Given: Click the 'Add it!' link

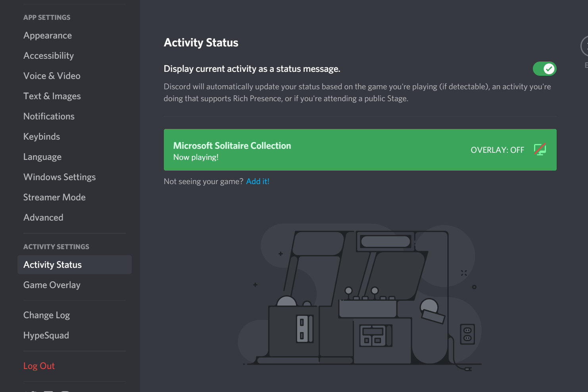Looking at the screenshot, I should point(257,181).
